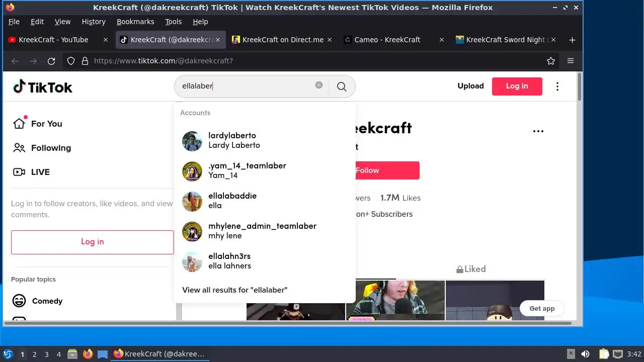The width and height of the screenshot is (644, 362).
Task: Open the Bookmarks menu
Action: 135,22
